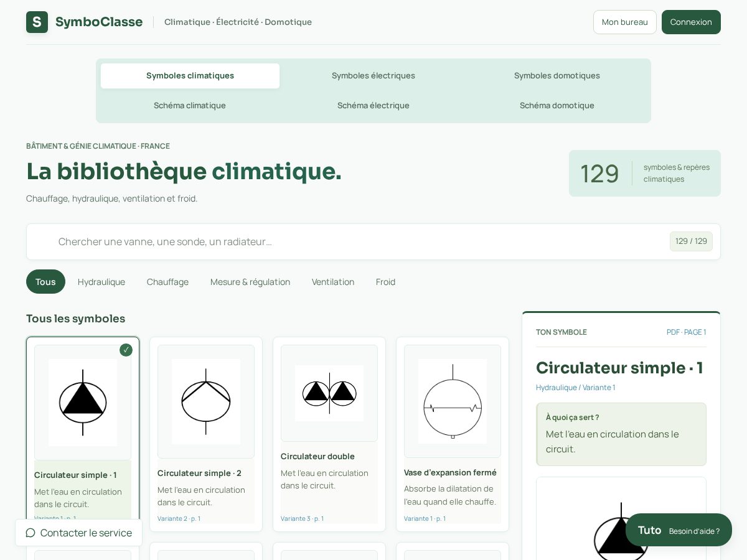
Task: Click the Tous les symboles heading
Action: coord(75,319)
